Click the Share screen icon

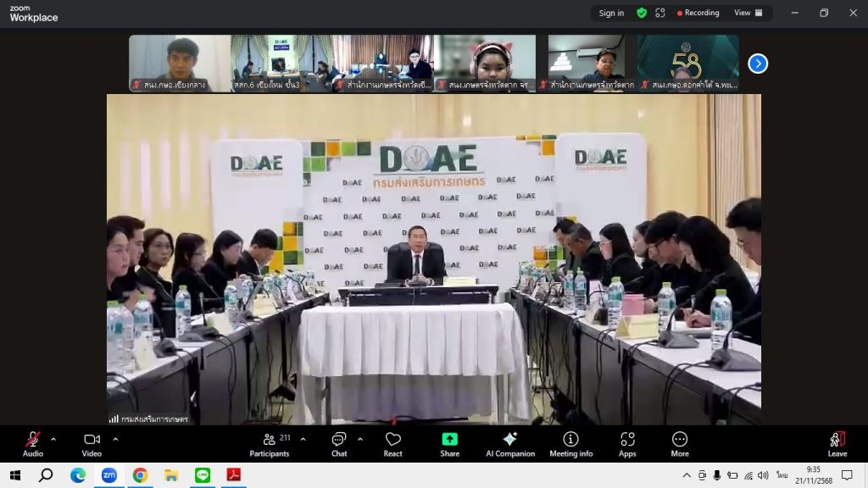click(449, 444)
